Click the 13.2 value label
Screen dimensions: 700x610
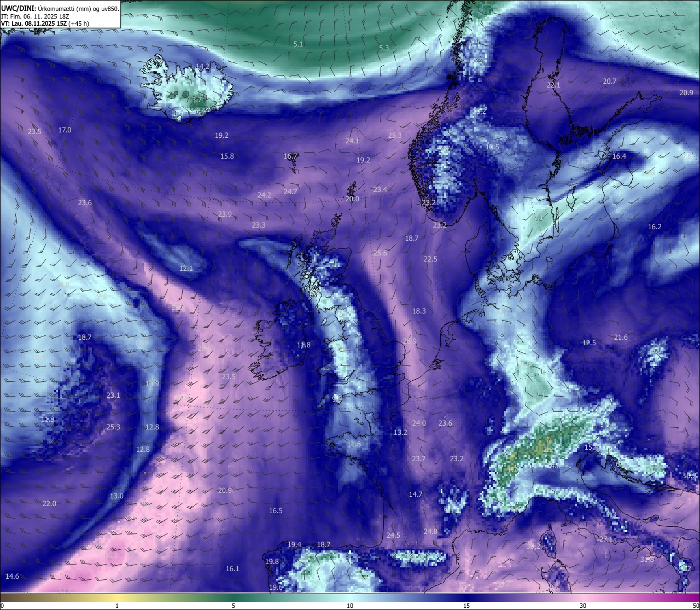tap(400, 433)
